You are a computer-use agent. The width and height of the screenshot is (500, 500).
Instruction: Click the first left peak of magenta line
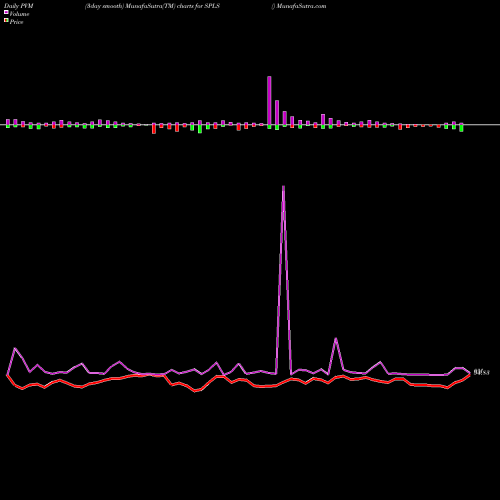(15, 348)
